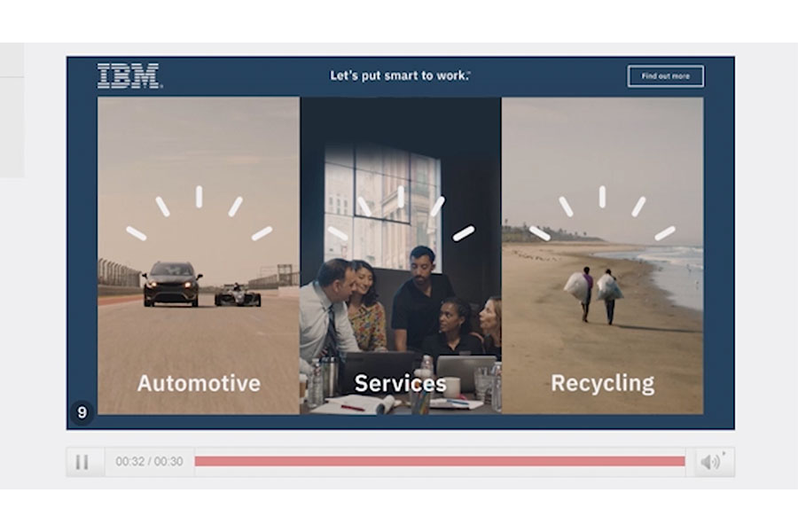Pause the video playback
Screen dimensions: 798x532
pyautogui.click(x=82, y=462)
